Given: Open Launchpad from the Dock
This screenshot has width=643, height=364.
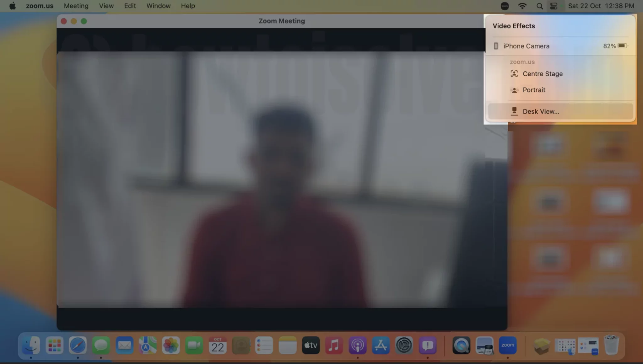Looking at the screenshot, I should (x=54, y=345).
